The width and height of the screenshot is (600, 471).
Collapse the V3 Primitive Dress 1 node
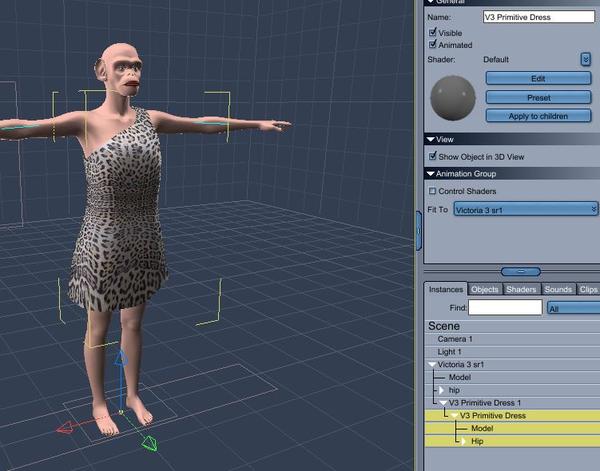point(443,403)
